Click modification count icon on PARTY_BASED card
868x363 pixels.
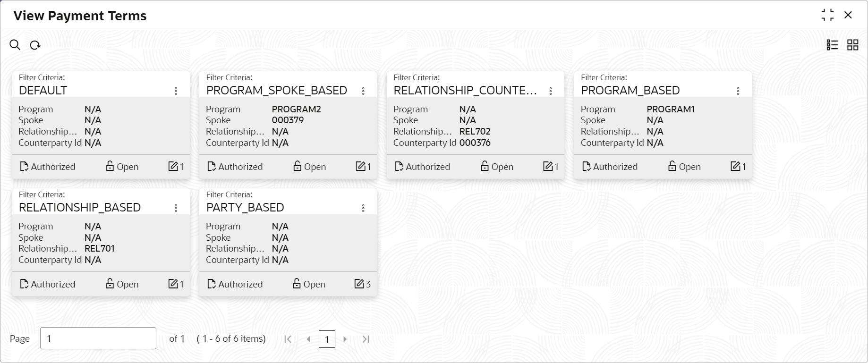coord(359,284)
